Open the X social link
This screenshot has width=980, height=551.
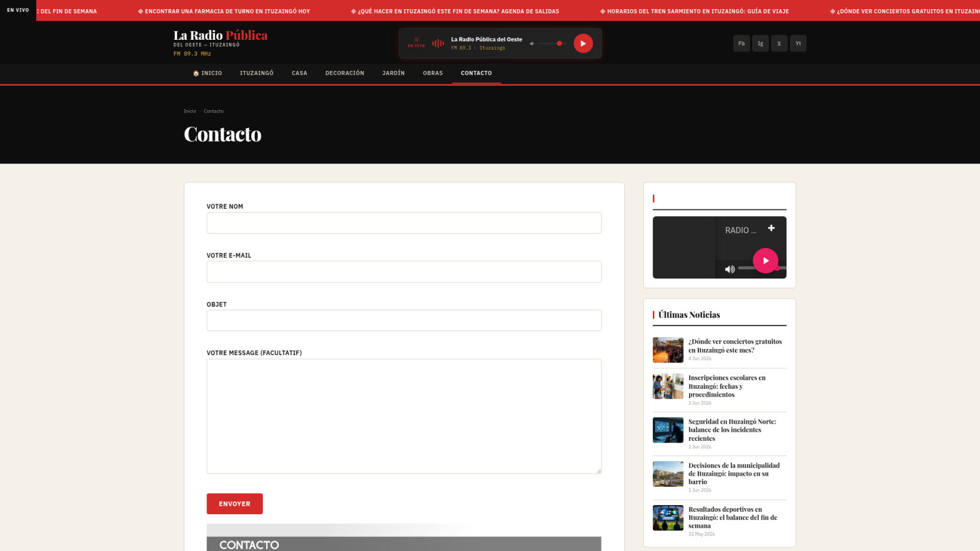pos(779,43)
